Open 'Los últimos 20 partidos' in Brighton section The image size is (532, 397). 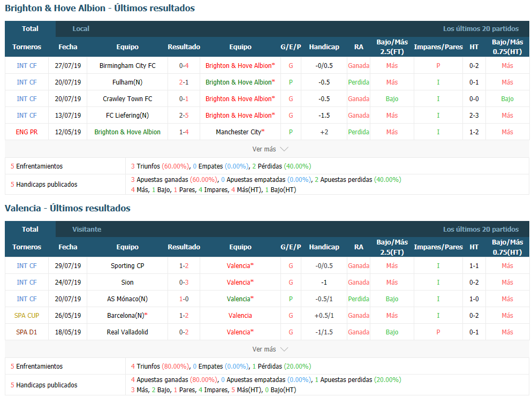[481, 29]
